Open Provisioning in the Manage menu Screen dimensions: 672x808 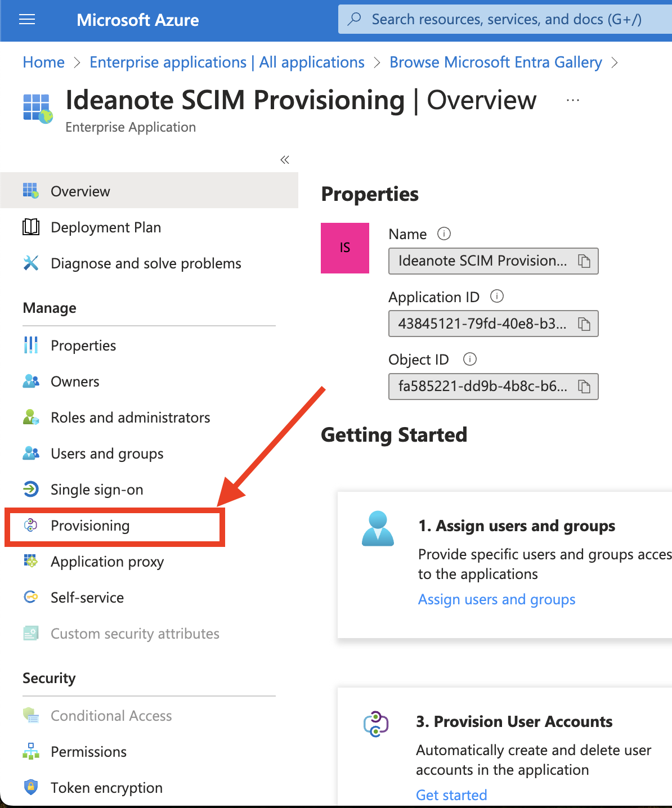[x=90, y=526]
